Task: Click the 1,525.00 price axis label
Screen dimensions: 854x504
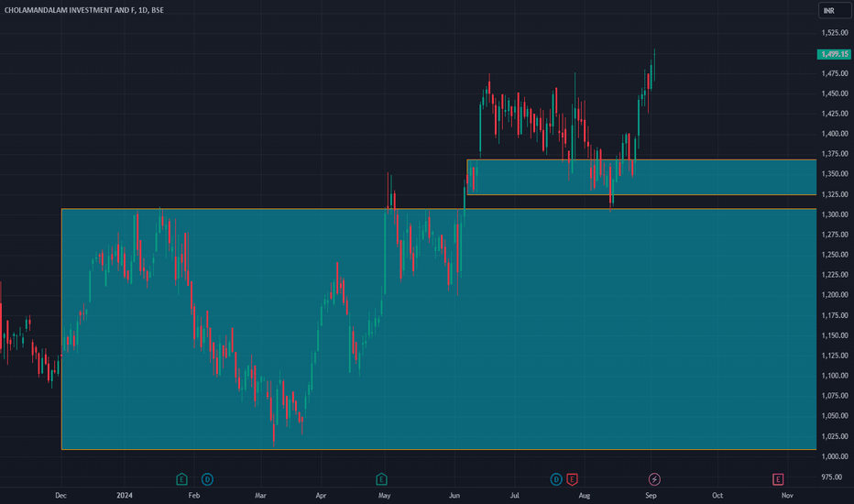Action: [x=835, y=33]
